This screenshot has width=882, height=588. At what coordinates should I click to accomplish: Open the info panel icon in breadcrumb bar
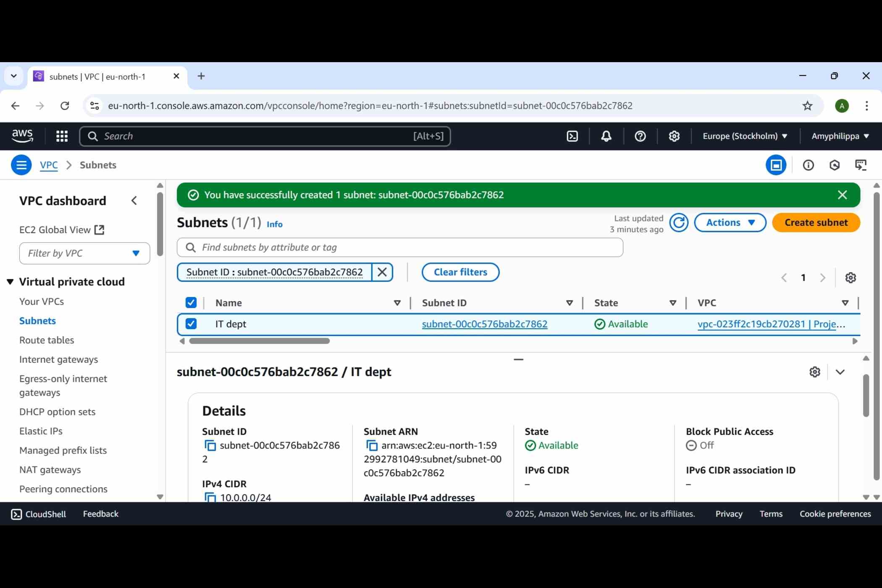(808, 165)
